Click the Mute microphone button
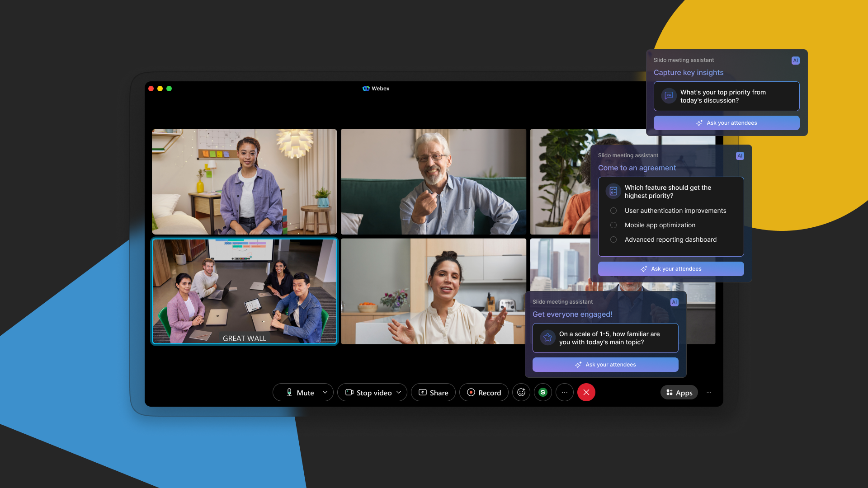Image resolution: width=868 pixels, height=488 pixels. (x=298, y=393)
